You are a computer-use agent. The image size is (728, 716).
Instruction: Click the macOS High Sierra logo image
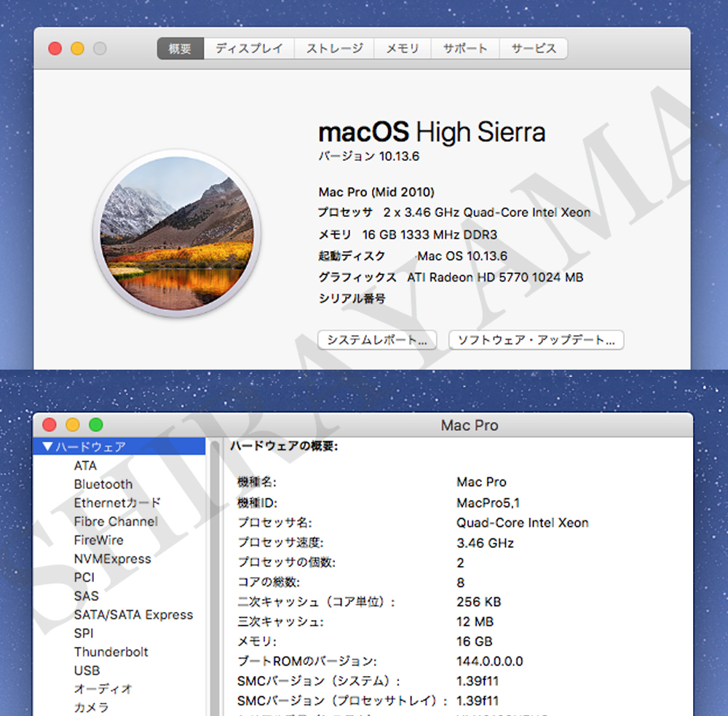point(176,233)
